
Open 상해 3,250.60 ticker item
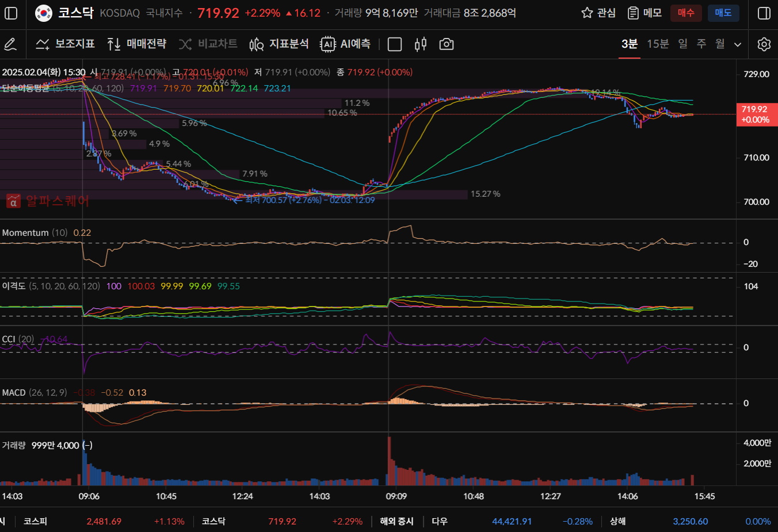coord(691,522)
